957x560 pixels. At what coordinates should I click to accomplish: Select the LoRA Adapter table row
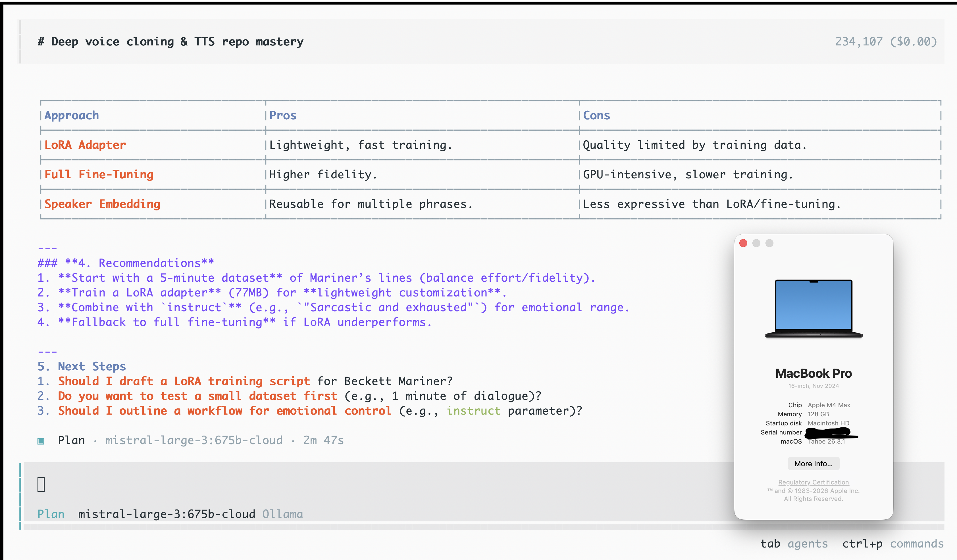coord(85,145)
